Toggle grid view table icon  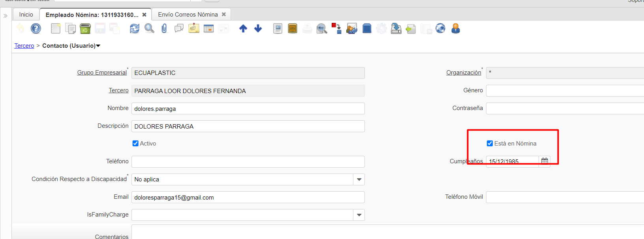click(208, 28)
